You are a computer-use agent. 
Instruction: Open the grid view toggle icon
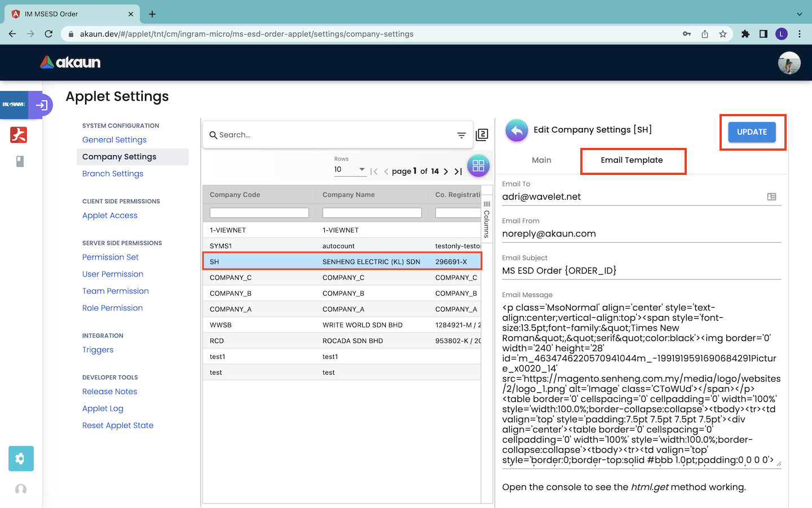pos(478,166)
